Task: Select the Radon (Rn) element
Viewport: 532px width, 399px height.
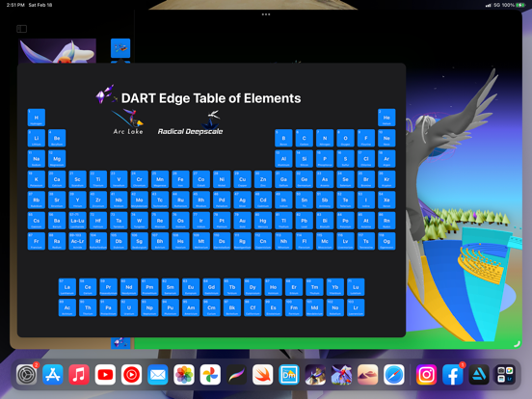Action: (386, 221)
